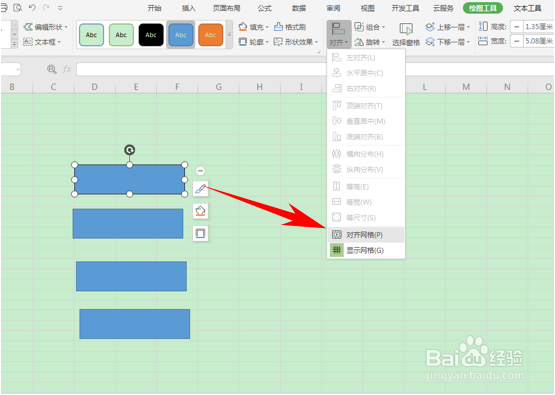Click the 填充 fill bucket icon

(x=243, y=27)
